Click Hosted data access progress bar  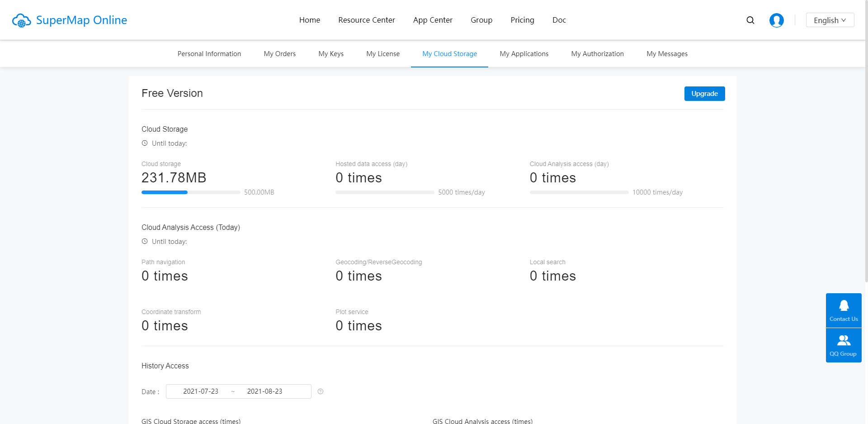click(x=385, y=192)
